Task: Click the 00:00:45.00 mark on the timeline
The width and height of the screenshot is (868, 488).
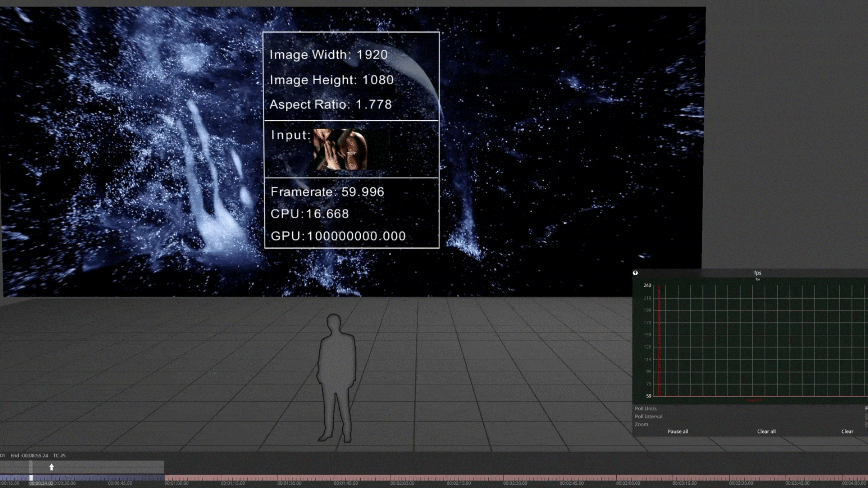Action: (x=120, y=483)
